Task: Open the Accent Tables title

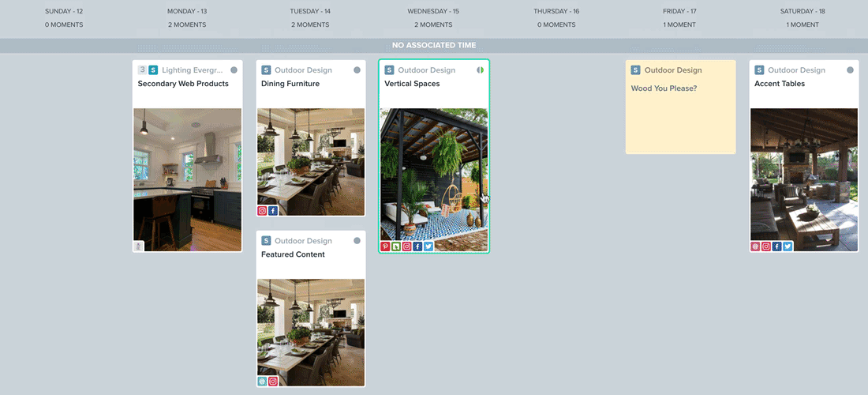Action: (780, 84)
